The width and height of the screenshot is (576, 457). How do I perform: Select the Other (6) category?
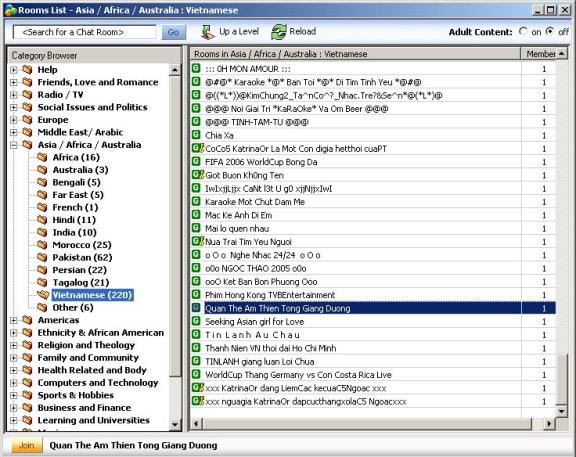(73, 307)
